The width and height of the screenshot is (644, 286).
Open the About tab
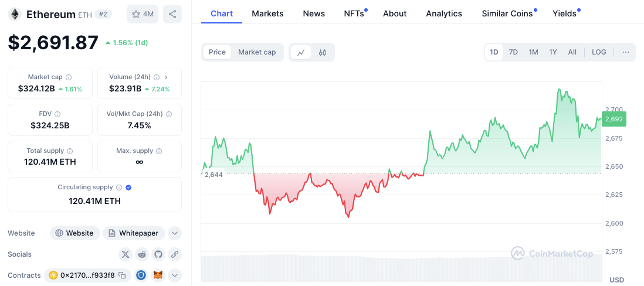395,13
